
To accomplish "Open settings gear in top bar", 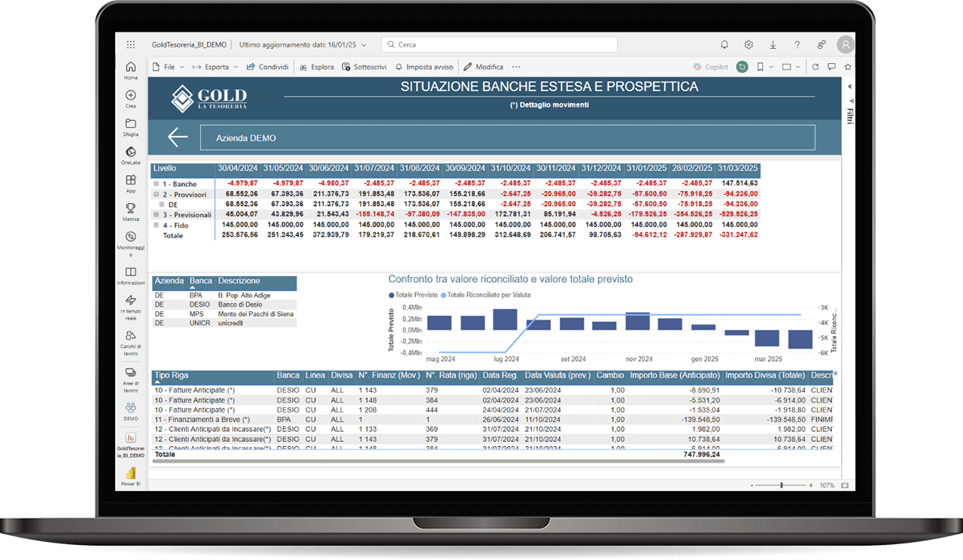I will pos(749,45).
